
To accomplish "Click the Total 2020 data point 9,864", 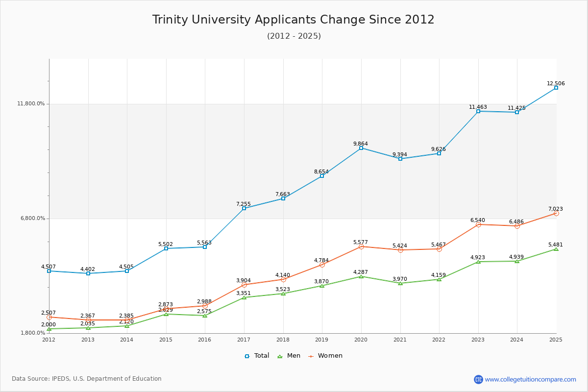I will 361,148.
